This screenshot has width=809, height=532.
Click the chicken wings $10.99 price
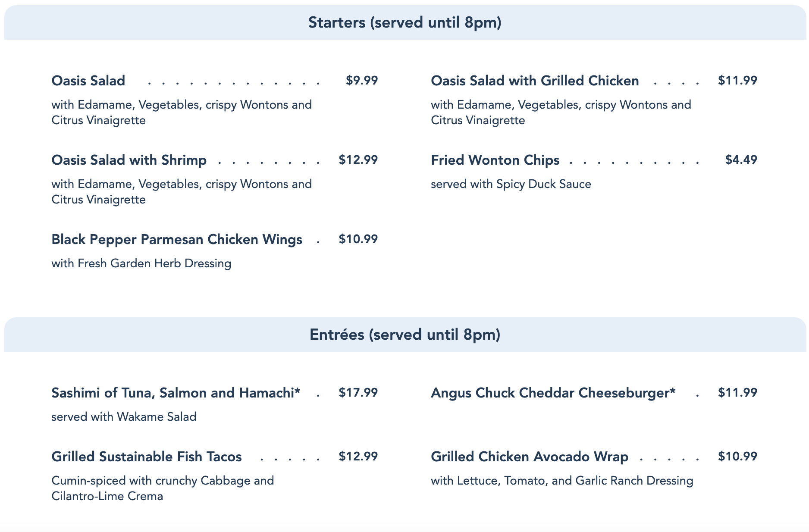[358, 239]
